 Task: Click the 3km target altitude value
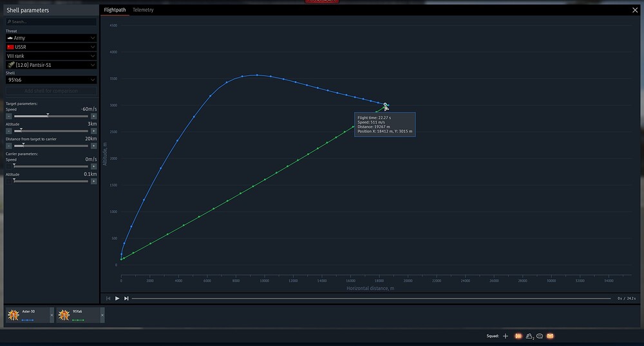92,124
